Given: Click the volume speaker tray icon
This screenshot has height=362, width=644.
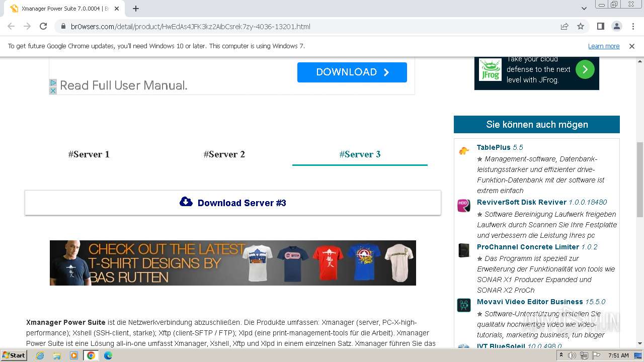Looking at the screenshot, I should 572,355.
